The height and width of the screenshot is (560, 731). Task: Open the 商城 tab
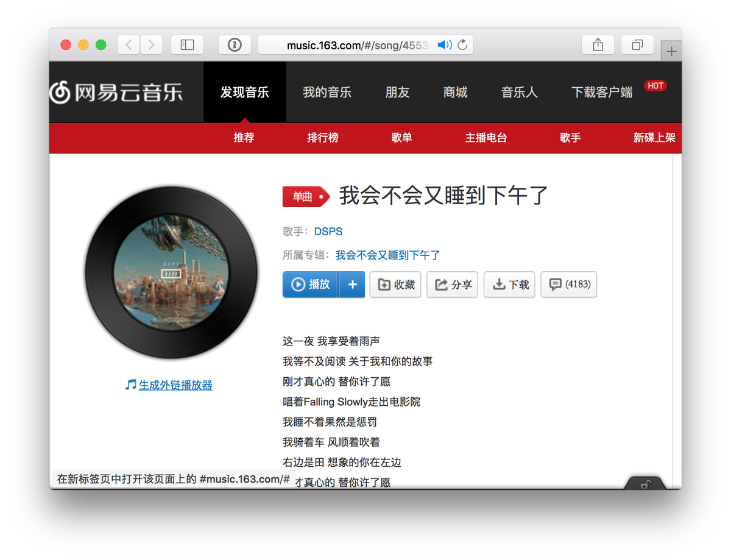pyautogui.click(x=455, y=92)
